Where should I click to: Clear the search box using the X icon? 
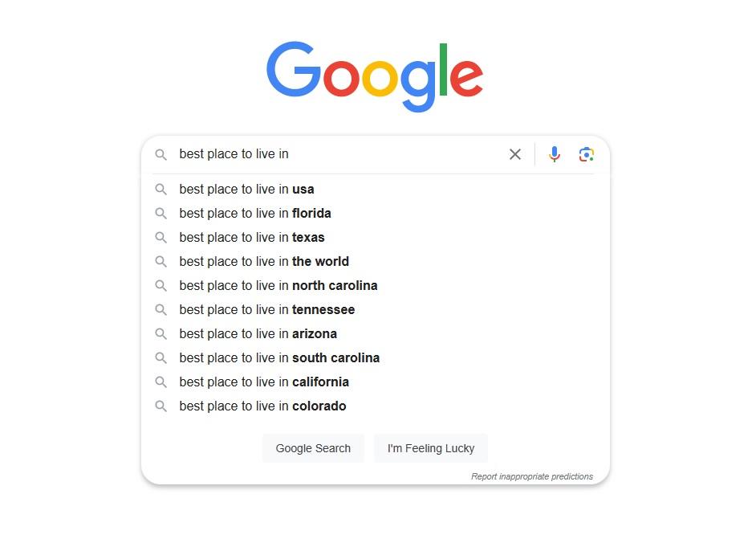(x=515, y=154)
